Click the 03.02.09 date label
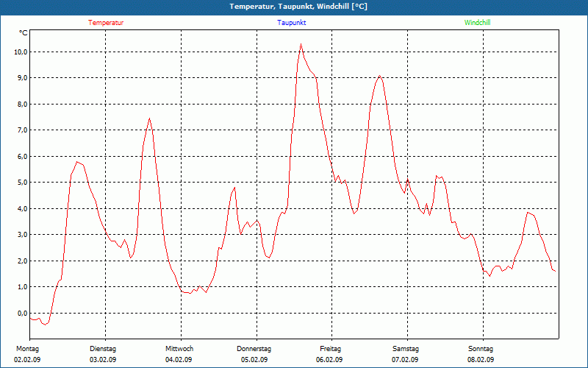This screenshot has height=368, width=588. 103,360
